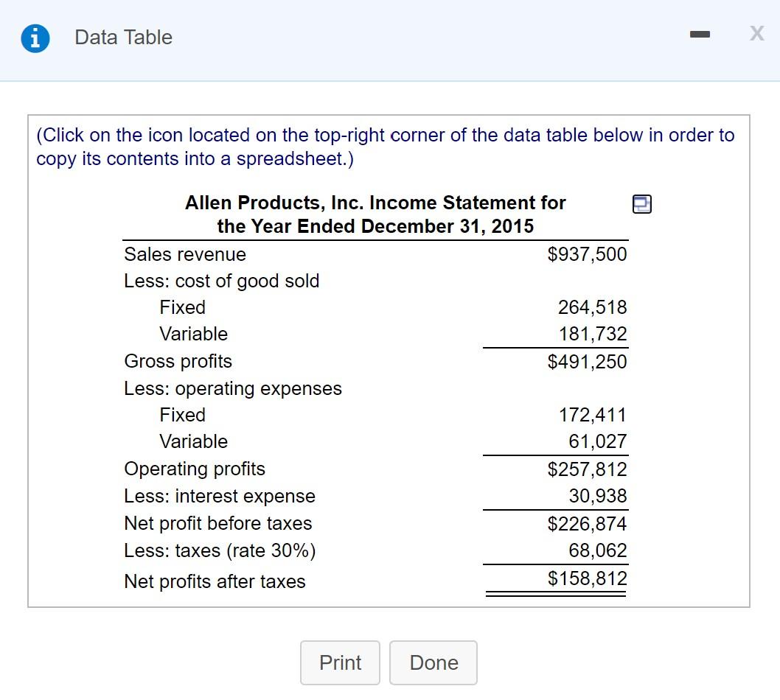Click the 'Less: cost of good sold' label
Image resolution: width=780 pixels, height=700 pixels.
click(221, 281)
